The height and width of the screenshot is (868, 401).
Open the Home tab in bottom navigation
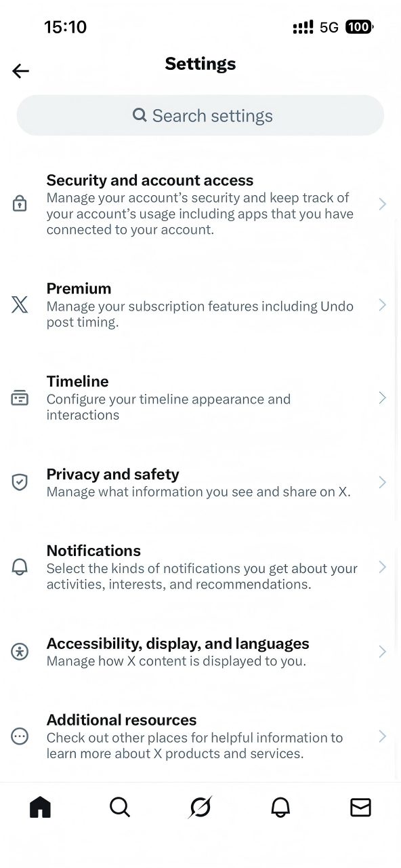[x=40, y=807]
